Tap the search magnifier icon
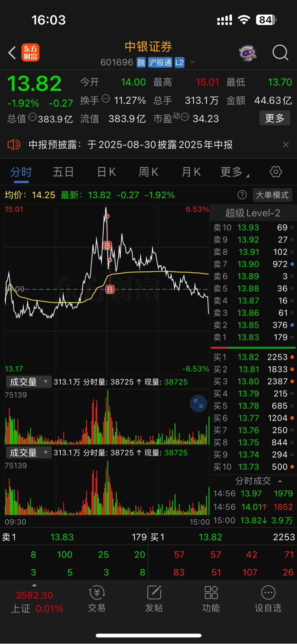Viewport: 297px width, 644px height. (x=280, y=53)
